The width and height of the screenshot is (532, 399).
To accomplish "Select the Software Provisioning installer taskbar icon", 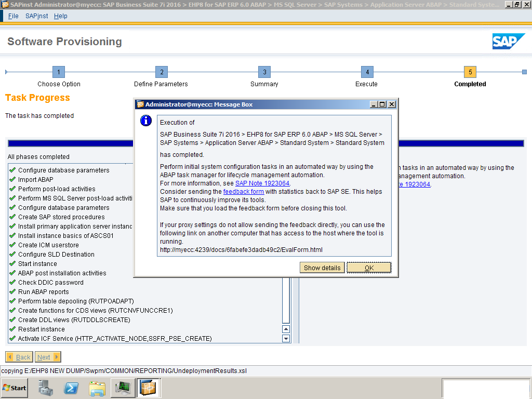I will [x=149, y=388].
